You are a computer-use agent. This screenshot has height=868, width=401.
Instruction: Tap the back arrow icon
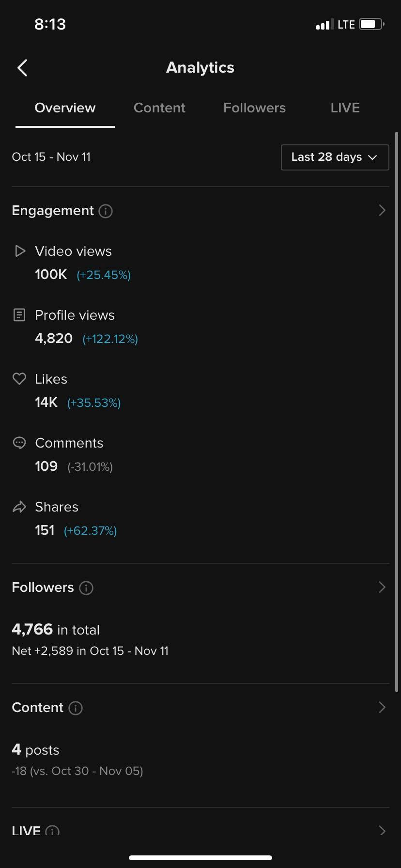[x=22, y=68]
